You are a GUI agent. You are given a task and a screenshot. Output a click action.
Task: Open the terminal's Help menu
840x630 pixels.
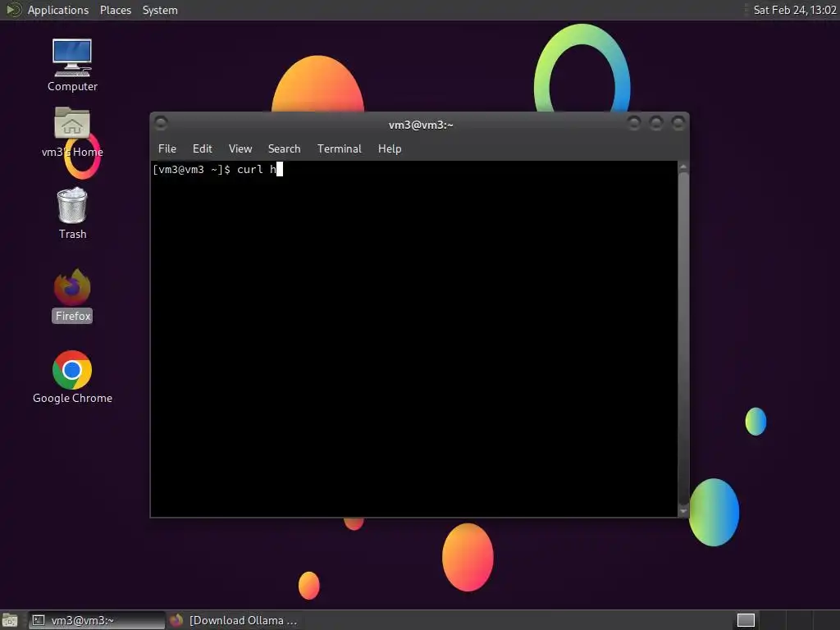click(390, 149)
